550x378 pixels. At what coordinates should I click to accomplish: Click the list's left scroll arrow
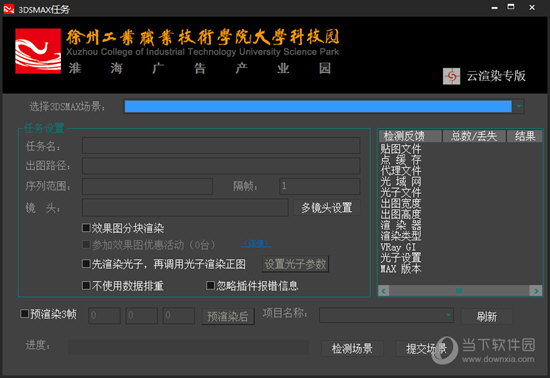(384, 291)
